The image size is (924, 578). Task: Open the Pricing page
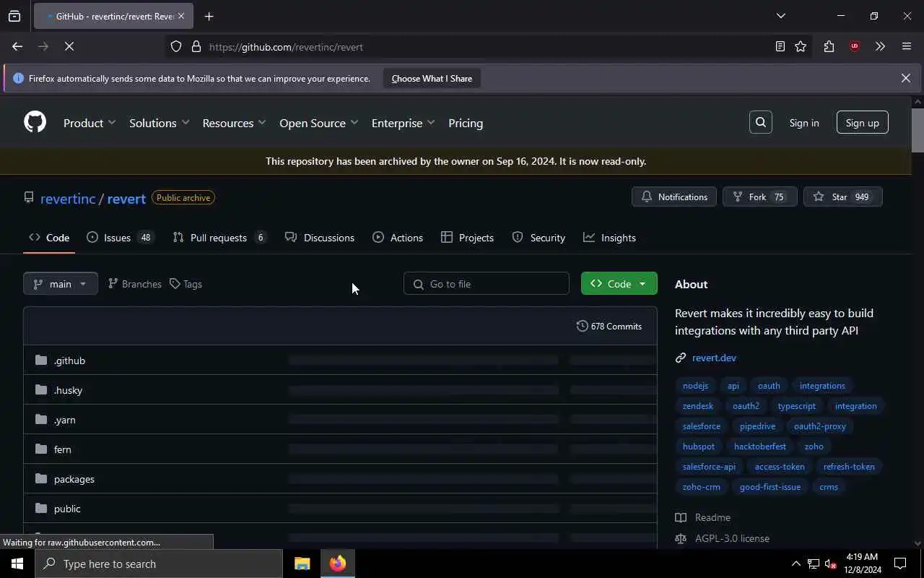466,123
